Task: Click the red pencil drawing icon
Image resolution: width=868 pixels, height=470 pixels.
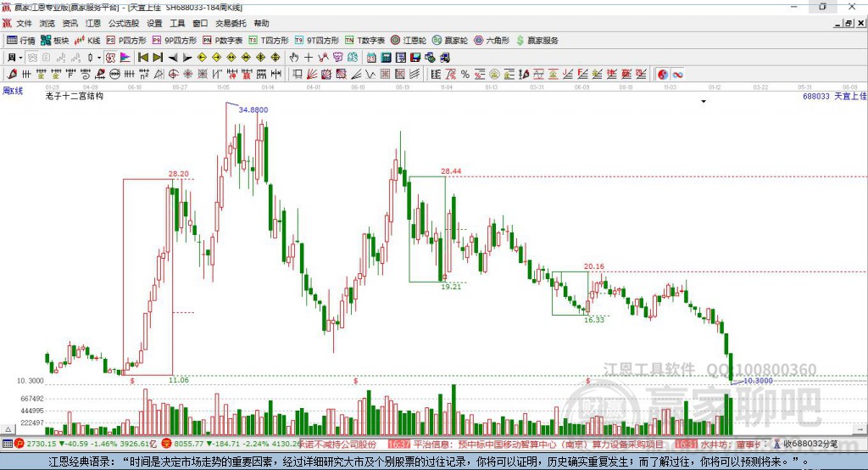Action: point(12,75)
